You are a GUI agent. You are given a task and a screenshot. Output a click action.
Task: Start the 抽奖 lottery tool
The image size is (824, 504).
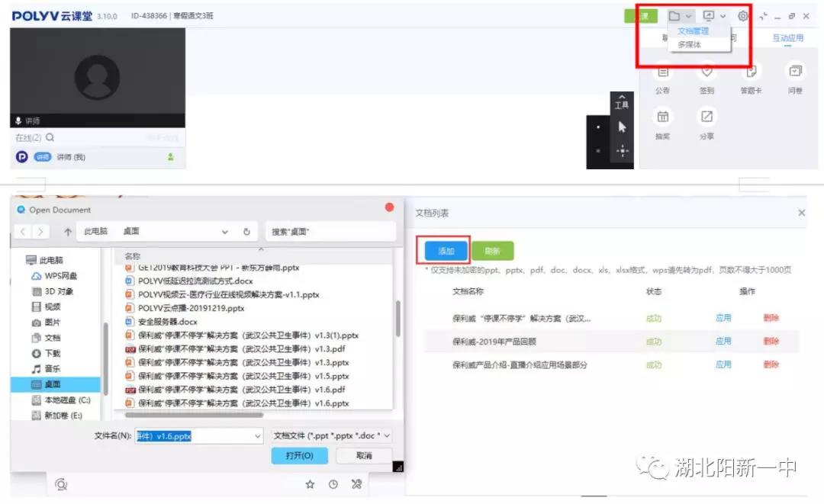662,117
